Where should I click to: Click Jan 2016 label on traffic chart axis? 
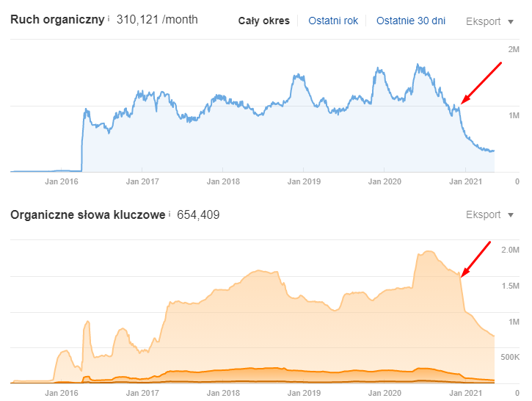62,181
